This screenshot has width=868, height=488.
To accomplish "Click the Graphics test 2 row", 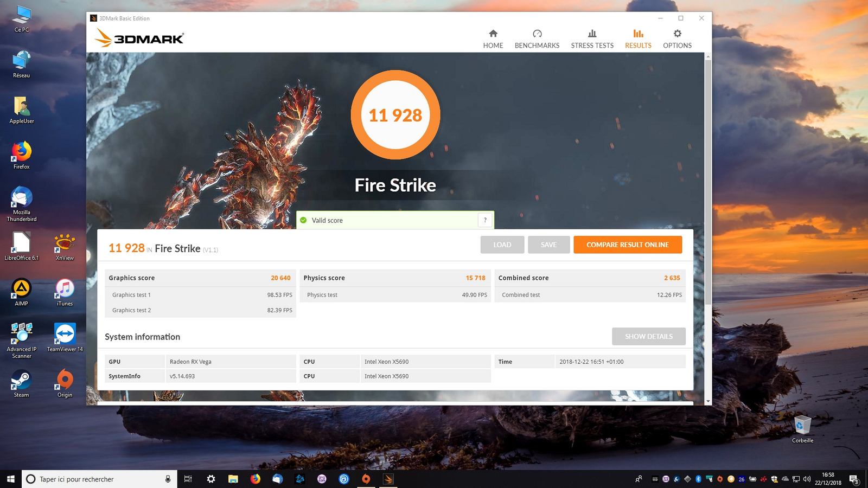I will 200,310.
